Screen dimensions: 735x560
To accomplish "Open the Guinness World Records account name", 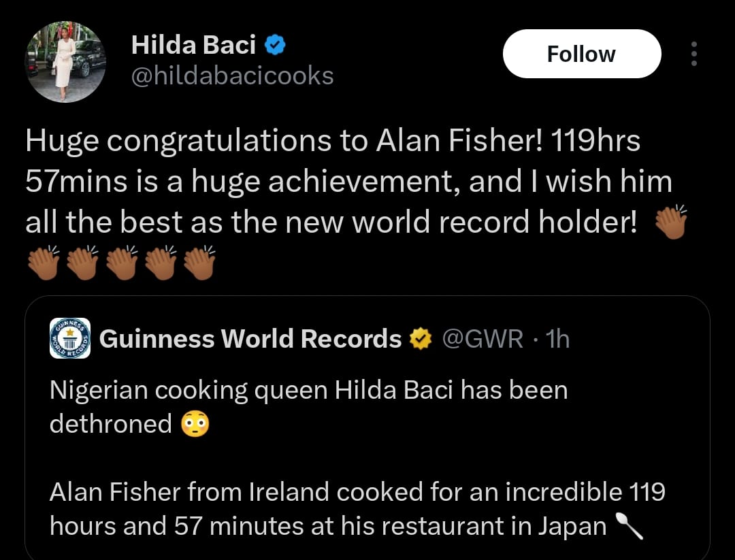I will pos(250,338).
